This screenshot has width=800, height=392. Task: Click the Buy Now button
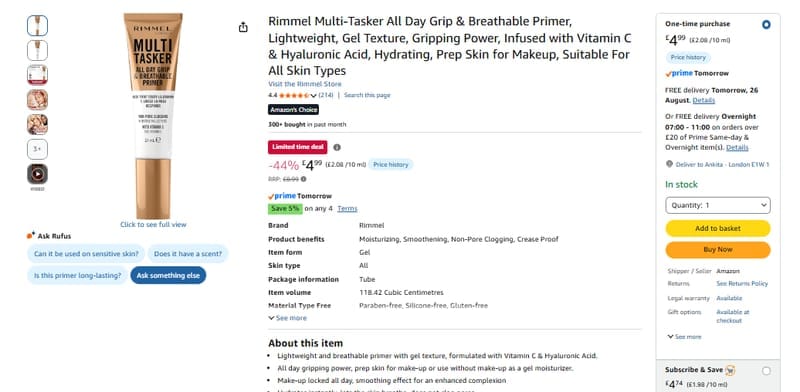click(x=718, y=250)
